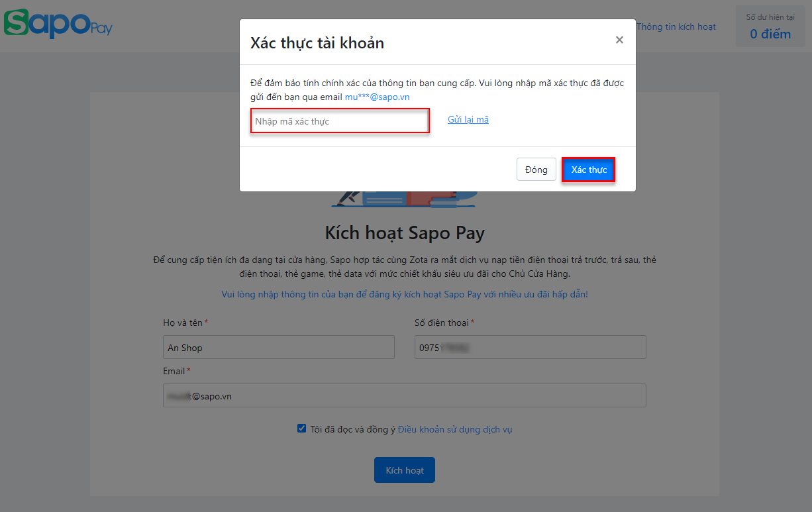Focus the Nhập mã xác thực field

(x=340, y=121)
